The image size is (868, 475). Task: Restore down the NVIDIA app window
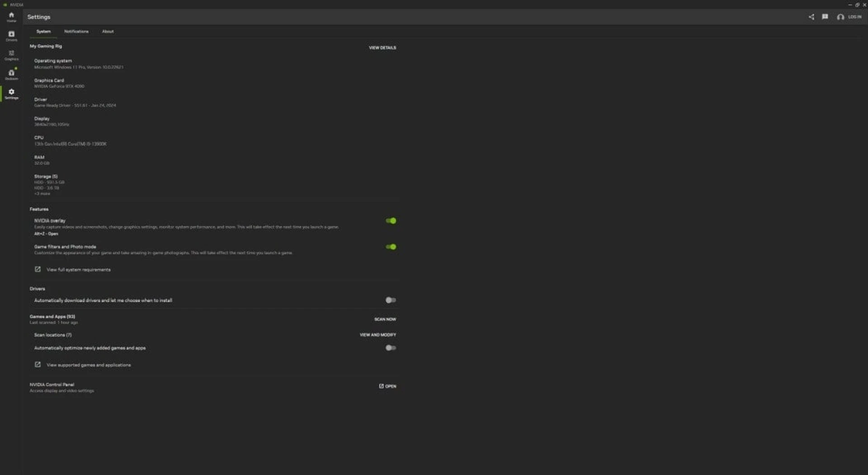tap(857, 5)
